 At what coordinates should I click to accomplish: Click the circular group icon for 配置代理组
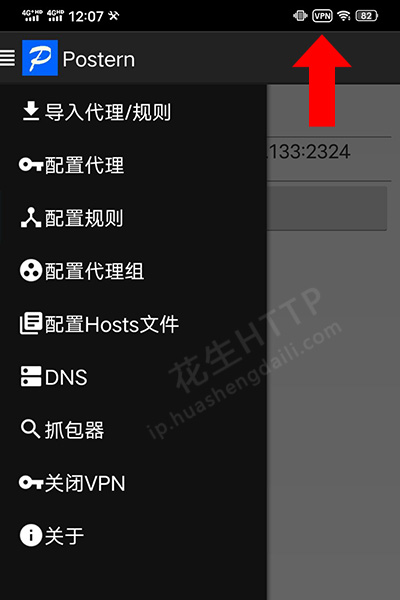[31, 271]
